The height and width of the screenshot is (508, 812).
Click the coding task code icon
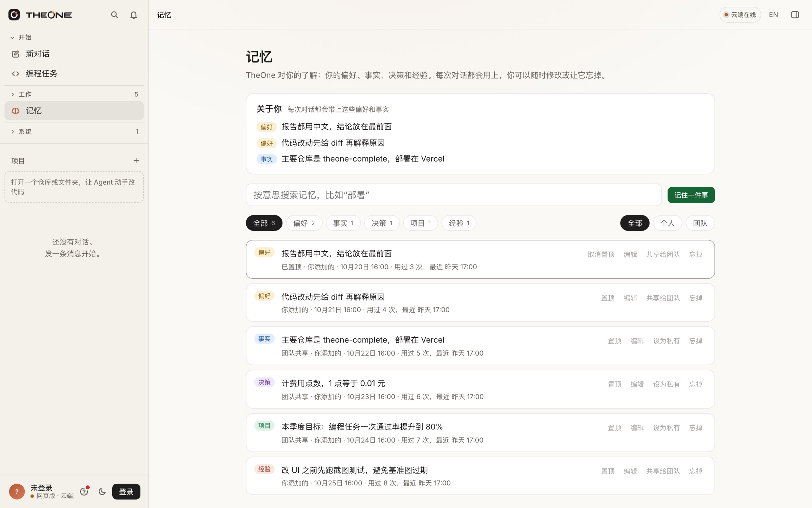[x=16, y=73]
